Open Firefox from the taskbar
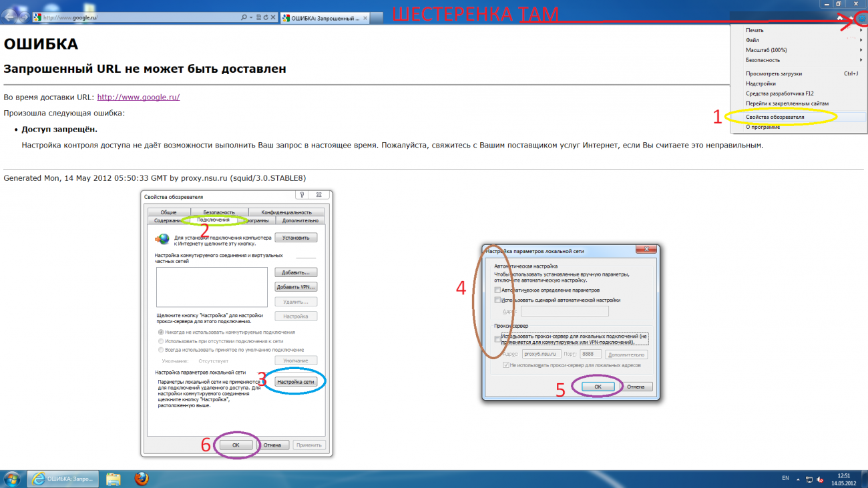The width and height of the screenshot is (868, 488). pyautogui.click(x=141, y=479)
